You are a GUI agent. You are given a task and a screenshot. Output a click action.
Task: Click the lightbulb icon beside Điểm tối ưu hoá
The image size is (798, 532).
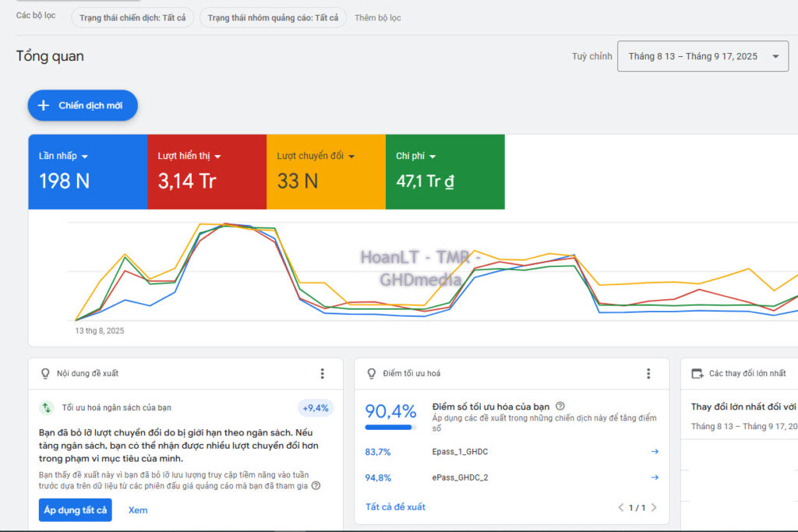point(373,373)
